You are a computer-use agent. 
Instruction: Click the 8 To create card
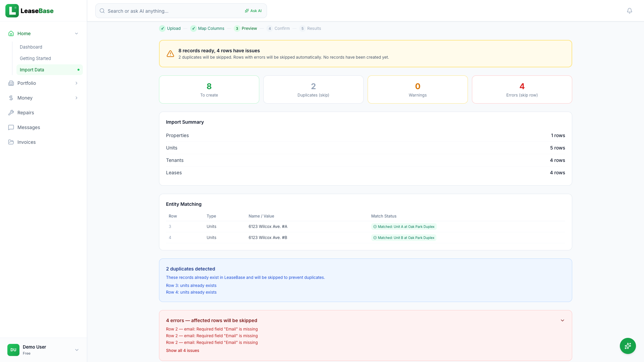[209, 89]
